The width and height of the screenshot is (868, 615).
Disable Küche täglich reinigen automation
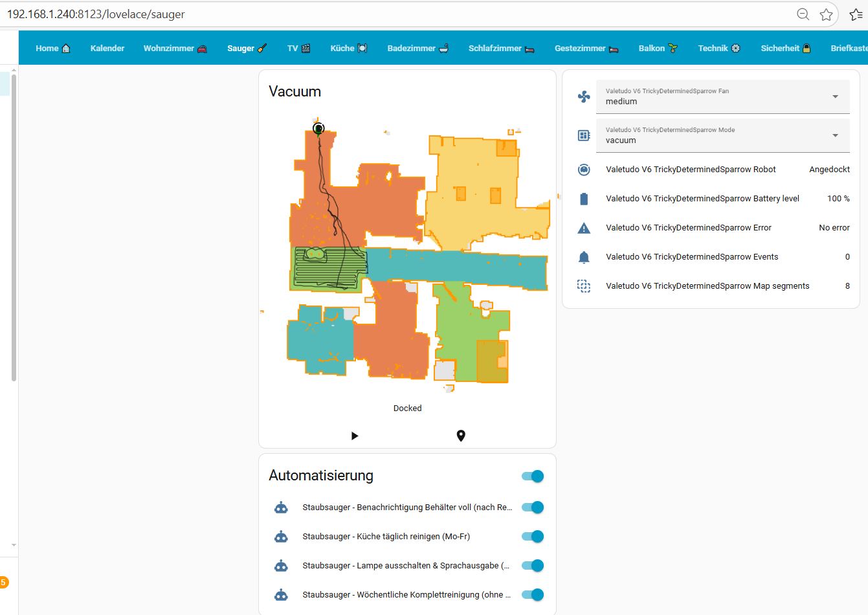click(533, 537)
